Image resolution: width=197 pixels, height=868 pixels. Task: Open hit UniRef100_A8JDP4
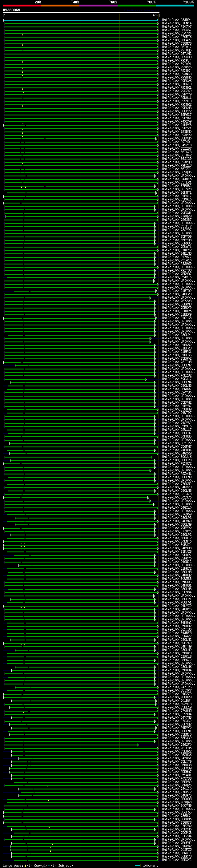click(176, 20)
